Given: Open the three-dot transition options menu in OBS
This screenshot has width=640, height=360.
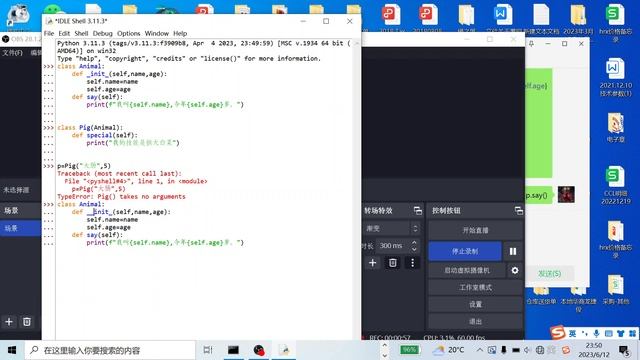Looking at the screenshot, I should coord(412,263).
